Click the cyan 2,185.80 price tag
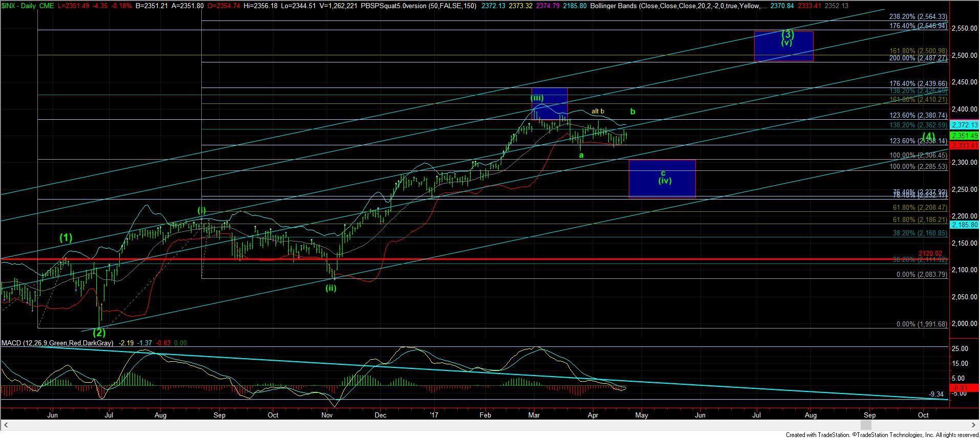 tap(964, 225)
